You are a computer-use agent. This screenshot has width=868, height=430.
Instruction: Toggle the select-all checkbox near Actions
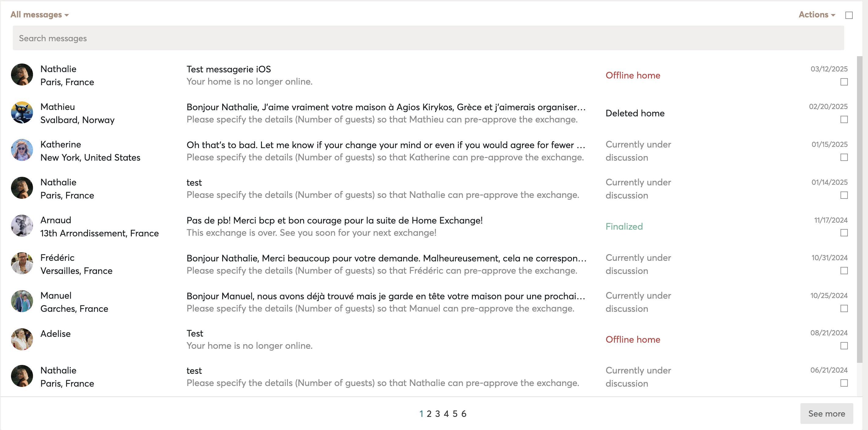(x=851, y=15)
